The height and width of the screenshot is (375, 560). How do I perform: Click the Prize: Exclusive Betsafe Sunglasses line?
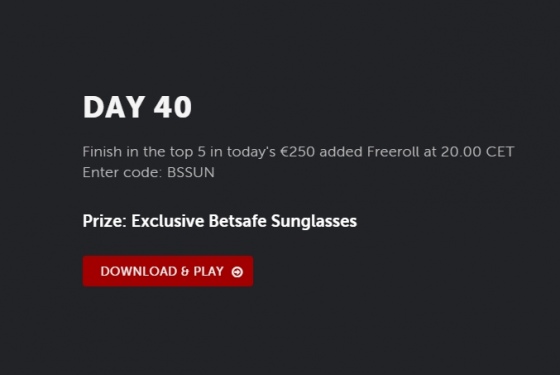coord(220,221)
